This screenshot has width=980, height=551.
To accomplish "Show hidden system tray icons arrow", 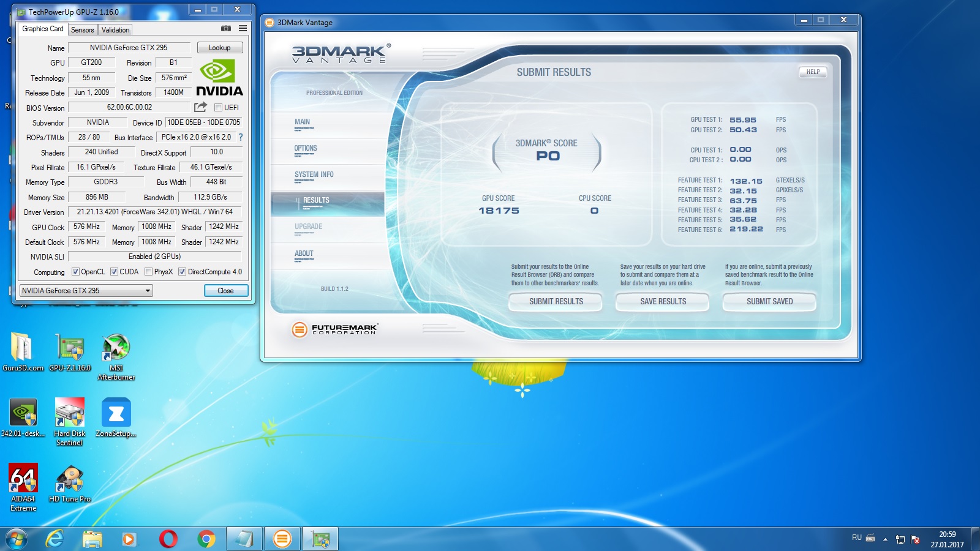I will 885,539.
